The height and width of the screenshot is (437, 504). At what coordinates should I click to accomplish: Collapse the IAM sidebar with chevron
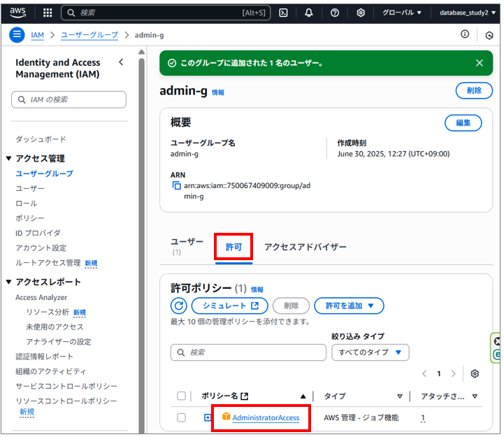(x=121, y=62)
